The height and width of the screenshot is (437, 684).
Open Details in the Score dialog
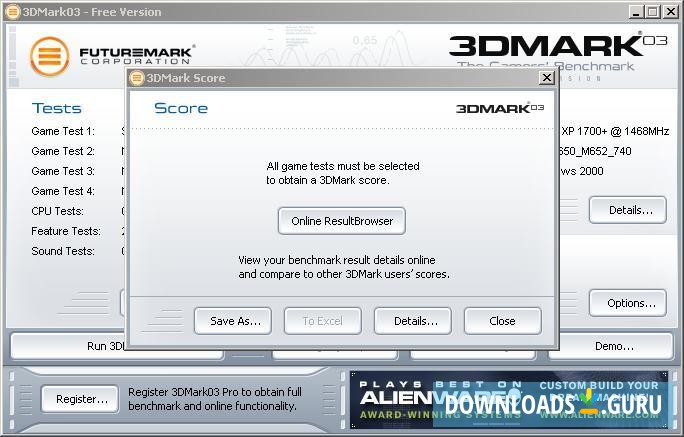pos(413,321)
